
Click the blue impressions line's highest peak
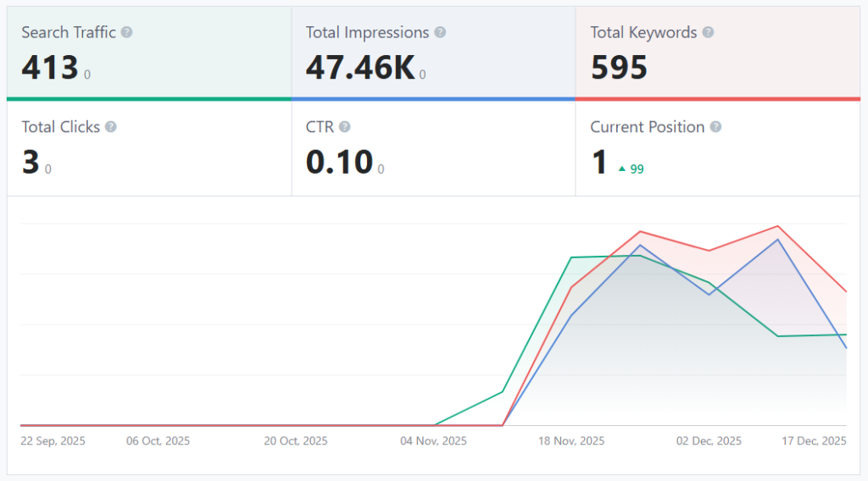click(x=778, y=240)
